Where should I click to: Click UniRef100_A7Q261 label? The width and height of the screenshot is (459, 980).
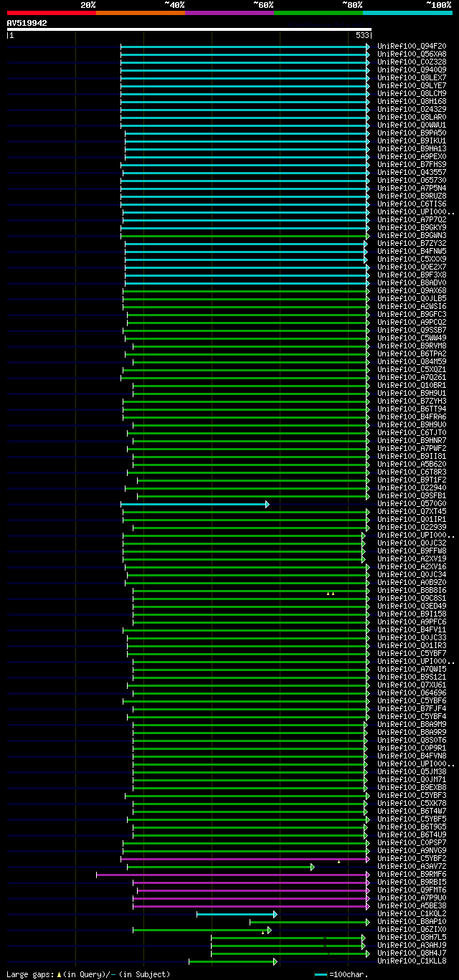click(x=412, y=377)
